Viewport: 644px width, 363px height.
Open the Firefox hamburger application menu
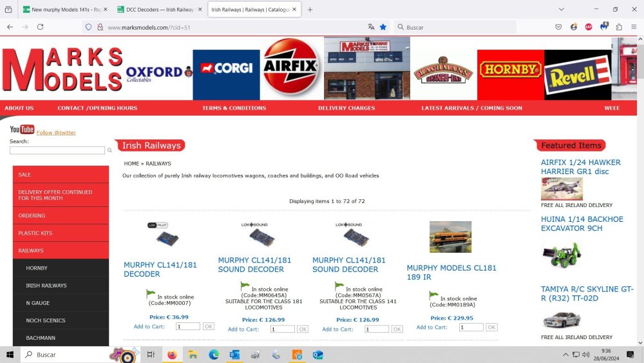(633, 27)
